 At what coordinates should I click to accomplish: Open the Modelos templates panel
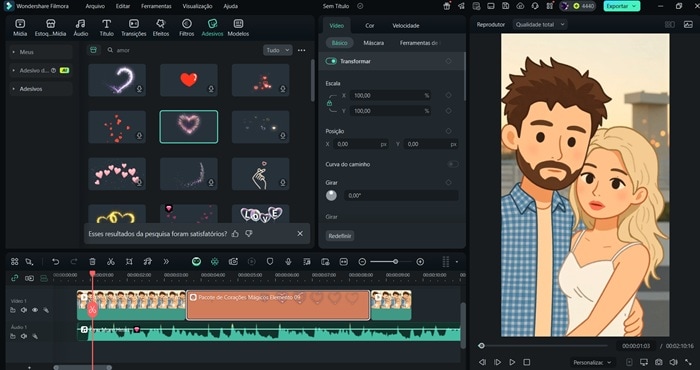tap(238, 27)
